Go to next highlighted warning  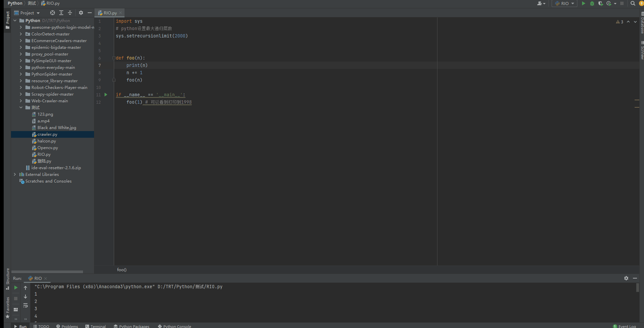click(635, 22)
